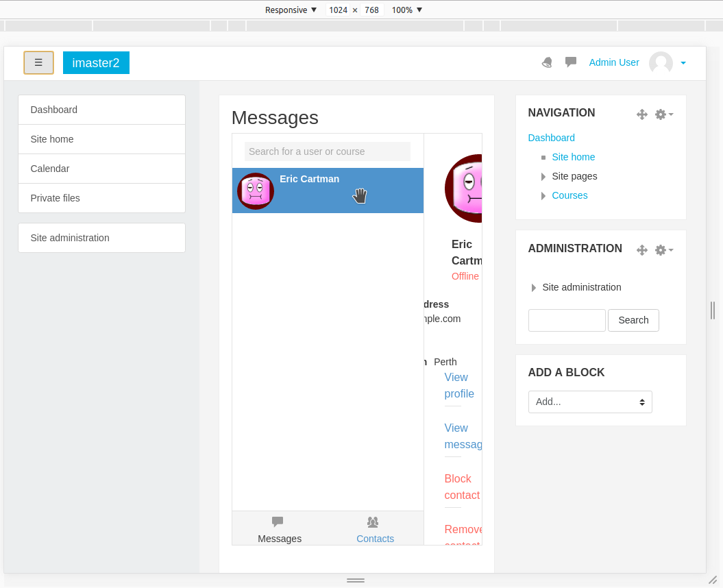Click the administration search text field
The width and height of the screenshot is (723, 588).
pos(567,320)
